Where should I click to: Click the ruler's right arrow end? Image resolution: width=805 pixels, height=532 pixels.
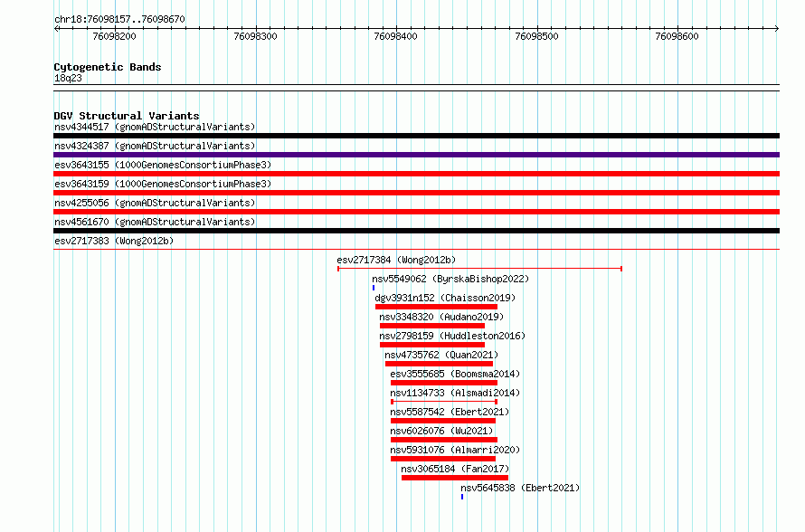777,29
